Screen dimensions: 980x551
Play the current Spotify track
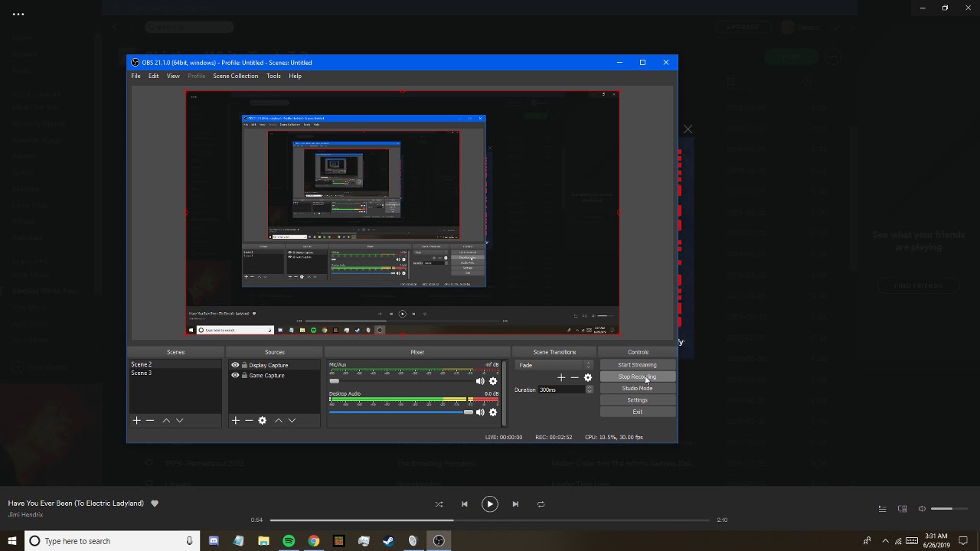point(490,504)
